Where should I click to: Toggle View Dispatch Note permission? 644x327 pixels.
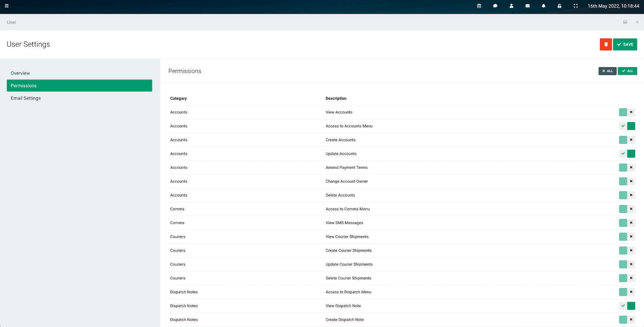point(627,306)
